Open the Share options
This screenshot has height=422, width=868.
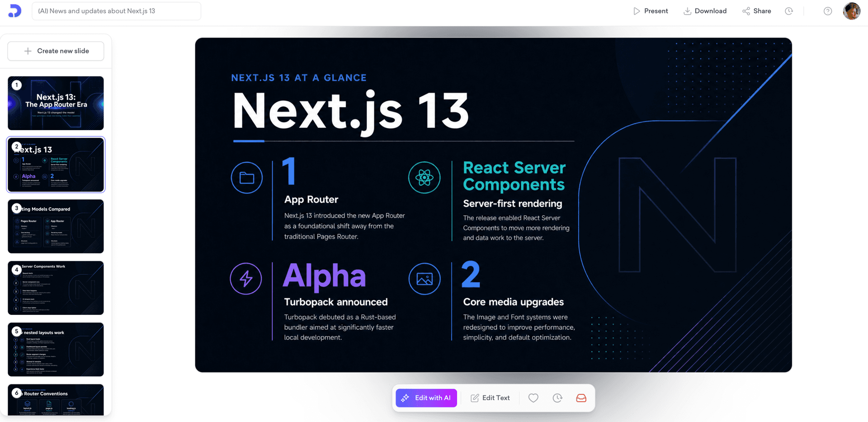pyautogui.click(x=756, y=11)
